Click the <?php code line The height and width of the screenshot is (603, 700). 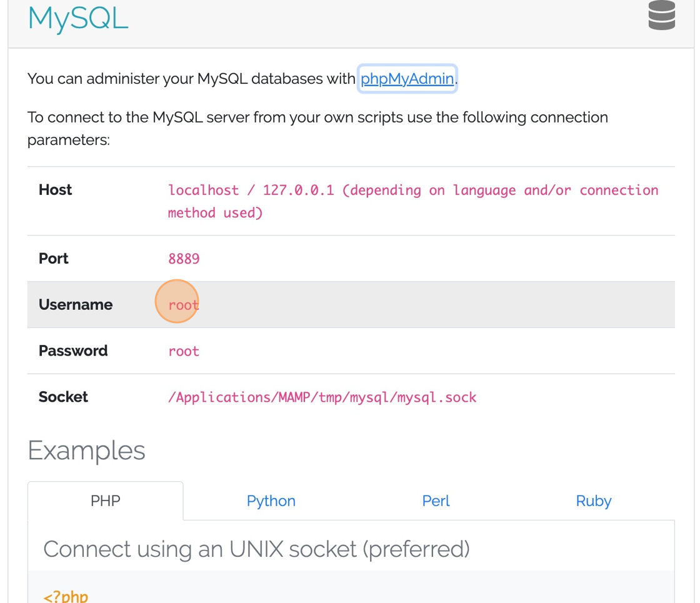pos(66,596)
